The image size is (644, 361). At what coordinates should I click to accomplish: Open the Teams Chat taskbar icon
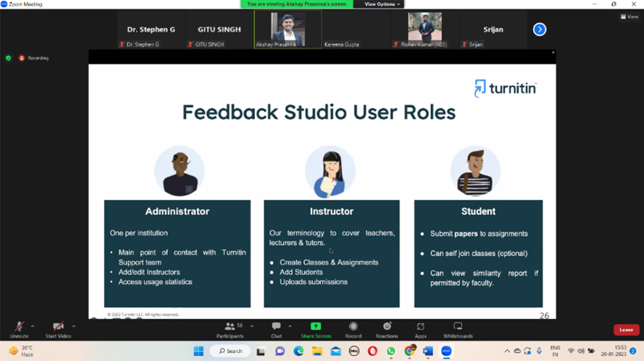(x=279, y=351)
